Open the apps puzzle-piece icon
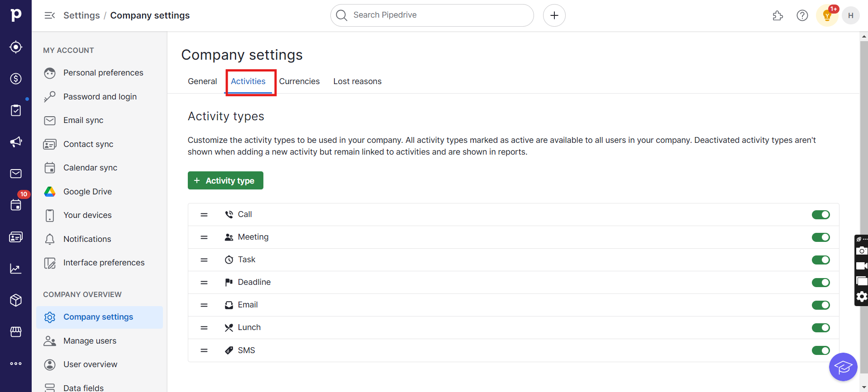 pos(777,16)
